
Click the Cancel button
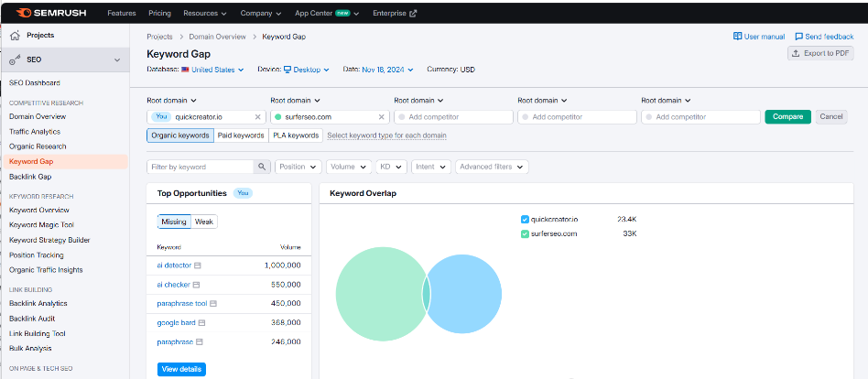pos(830,117)
